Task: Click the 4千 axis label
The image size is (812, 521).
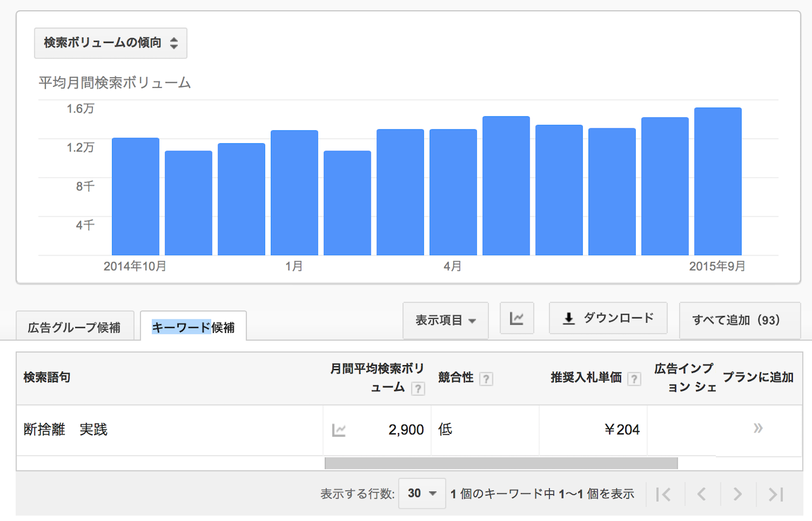Action: click(85, 225)
